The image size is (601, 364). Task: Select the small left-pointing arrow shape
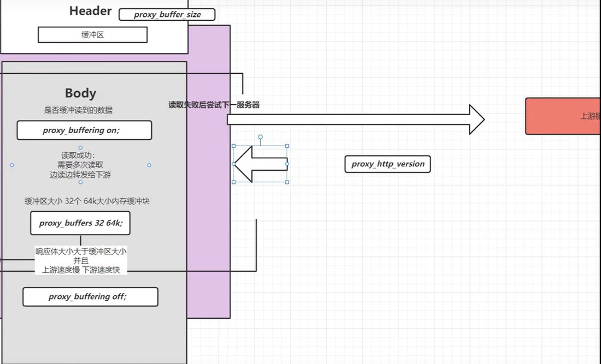(x=260, y=164)
